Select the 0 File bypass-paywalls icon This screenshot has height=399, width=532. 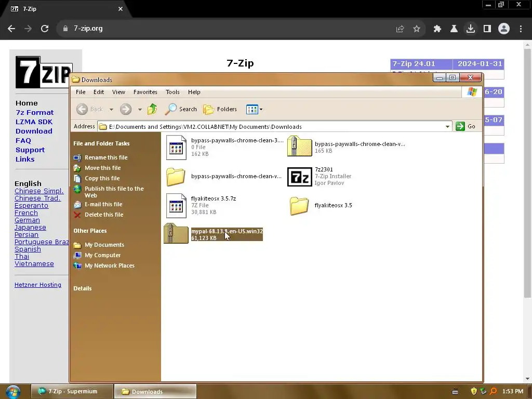pyautogui.click(x=176, y=148)
